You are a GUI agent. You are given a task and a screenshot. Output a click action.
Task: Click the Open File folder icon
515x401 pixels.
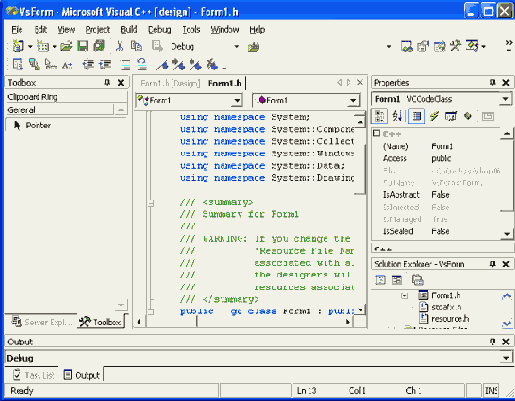66,46
